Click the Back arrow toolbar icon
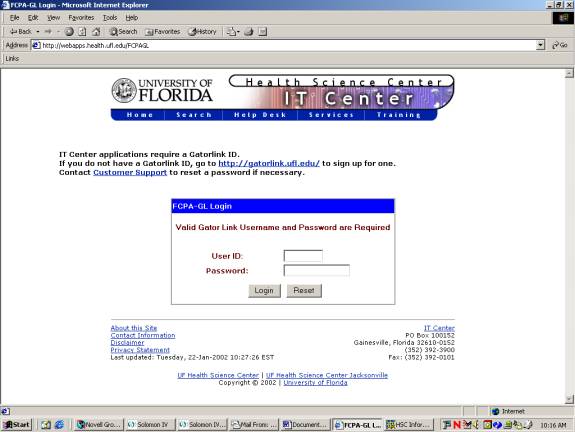Image resolution: width=575 pixels, height=432 pixels. coord(20,32)
